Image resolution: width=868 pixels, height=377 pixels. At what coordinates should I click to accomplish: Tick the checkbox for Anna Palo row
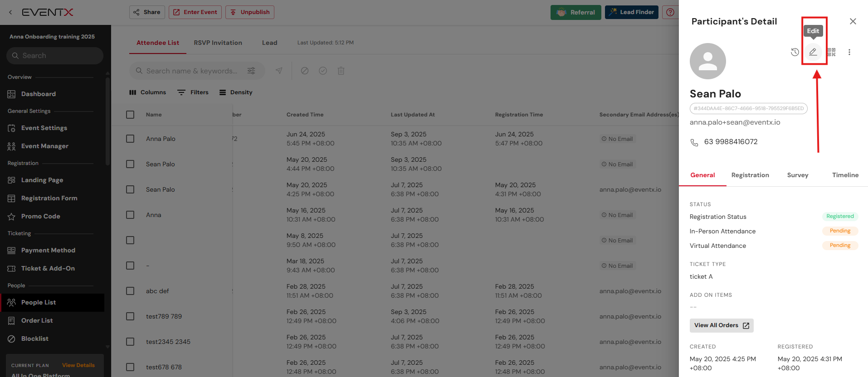click(130, 139)
